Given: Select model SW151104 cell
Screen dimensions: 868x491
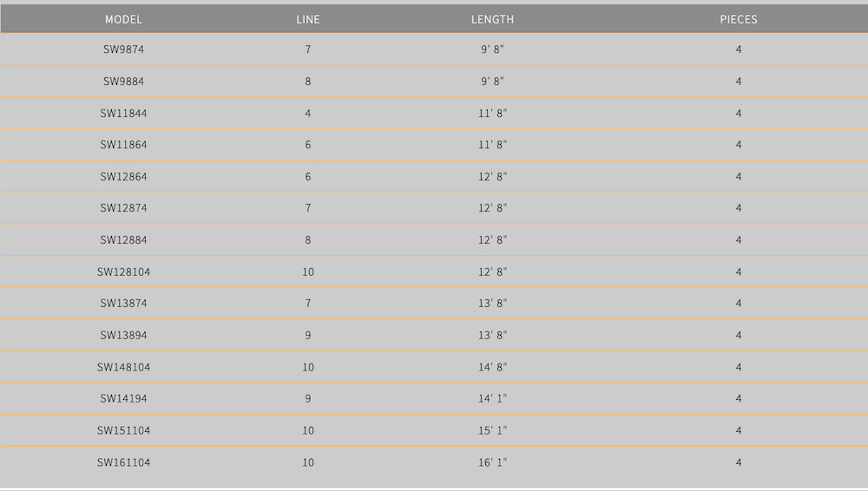Looking at the screenshot, I should tap(123, 430).
